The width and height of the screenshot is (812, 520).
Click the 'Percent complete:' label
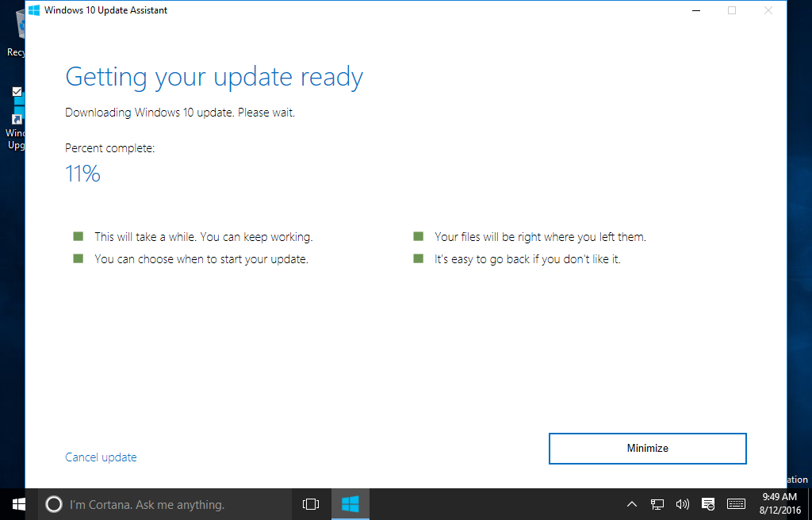click(x=109, y=148)
